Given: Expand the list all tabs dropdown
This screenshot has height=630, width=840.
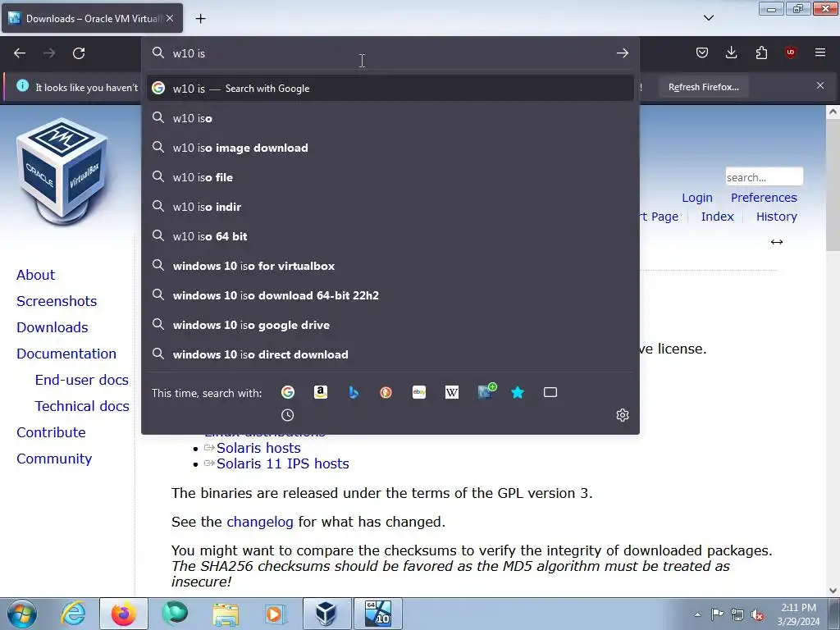Looking at the screenshot, I should [x=709, y=18].
